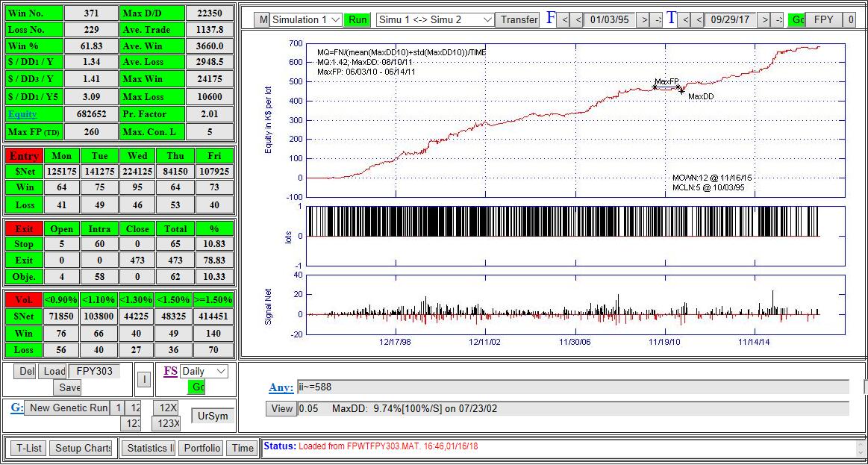The width and height of the screenshot is (868, 465).
Task: Click the '>' button just right of 01/03/95
Action: (x=643, y=20)
